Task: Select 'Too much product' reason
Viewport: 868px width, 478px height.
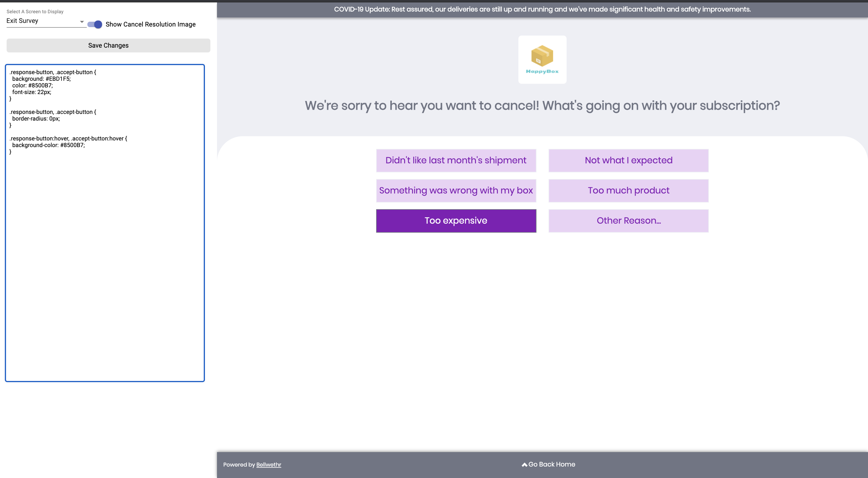Action: click(x=628, y=190)
